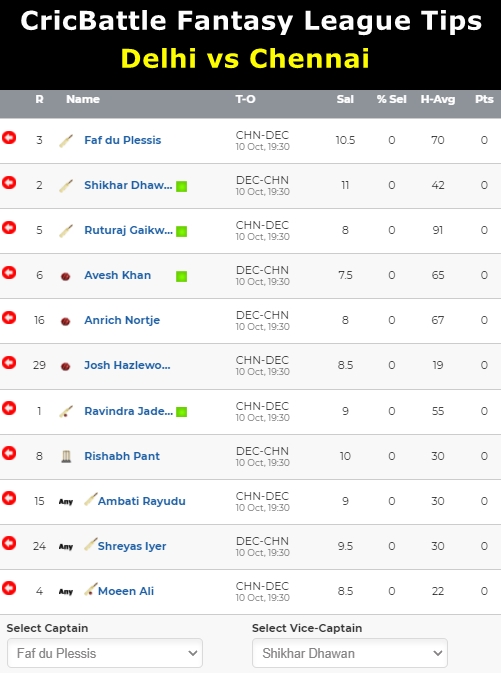Click red remove arrow for Moeen Ali
This screenshot has height=673, width=501.
point(9,588)
